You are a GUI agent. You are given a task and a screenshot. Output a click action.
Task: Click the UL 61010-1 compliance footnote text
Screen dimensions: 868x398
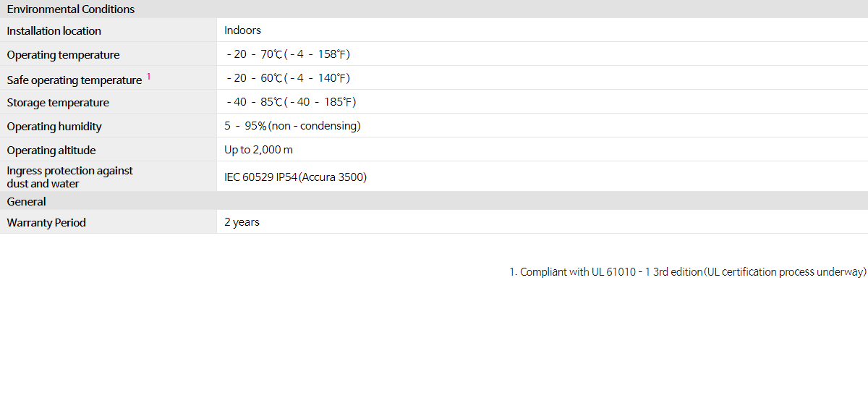click(x=688, y=272)
